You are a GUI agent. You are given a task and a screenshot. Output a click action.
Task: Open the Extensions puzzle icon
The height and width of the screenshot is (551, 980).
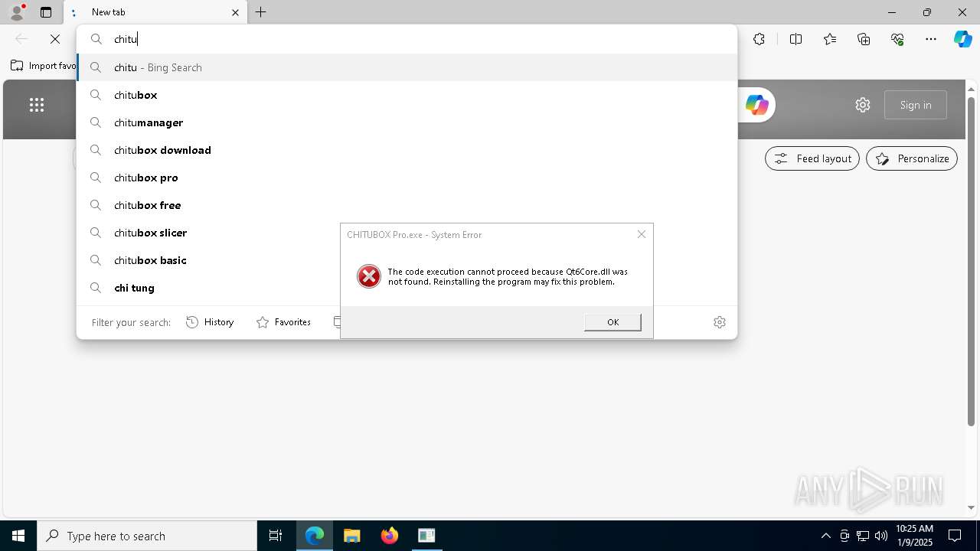[x=759, y=39]
